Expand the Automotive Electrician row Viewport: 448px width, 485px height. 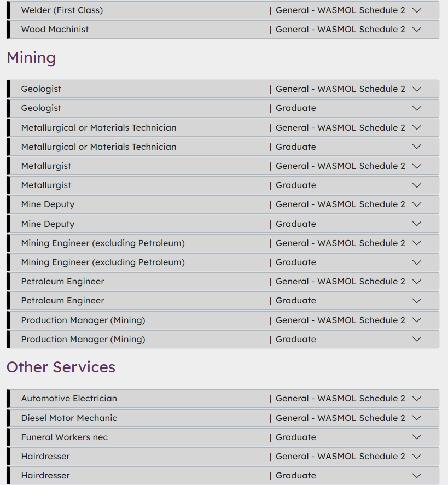(417, 399)
